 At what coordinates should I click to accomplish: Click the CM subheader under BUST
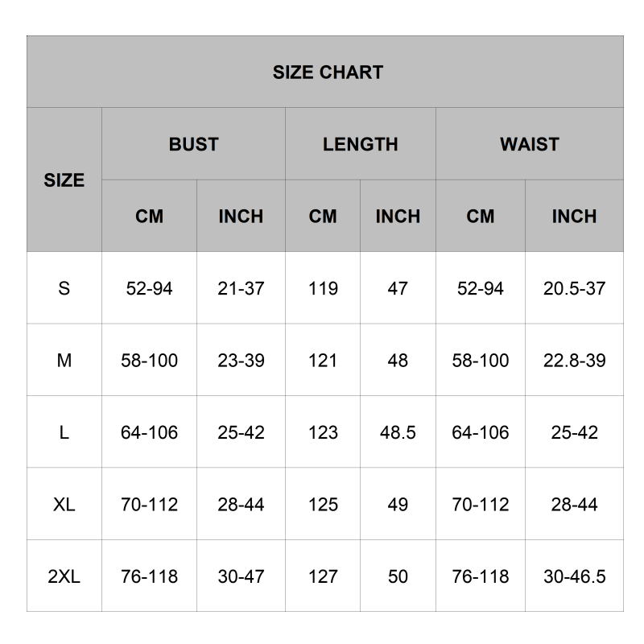click(x=149, y=217)
